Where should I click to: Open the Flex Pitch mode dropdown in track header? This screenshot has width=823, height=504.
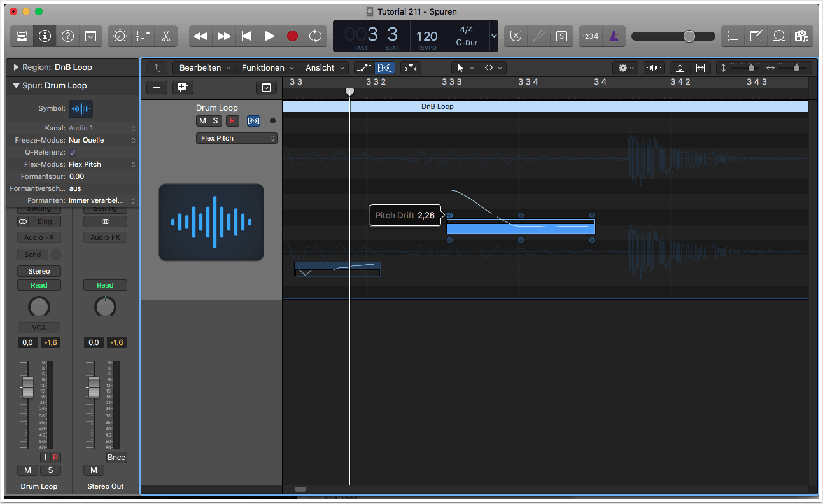pos(236,138)
